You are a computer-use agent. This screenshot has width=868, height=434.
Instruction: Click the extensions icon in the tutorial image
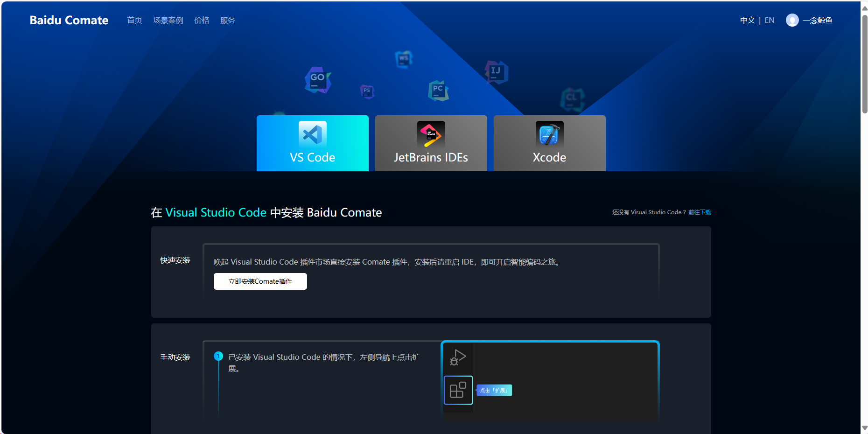tap(458, 390)
